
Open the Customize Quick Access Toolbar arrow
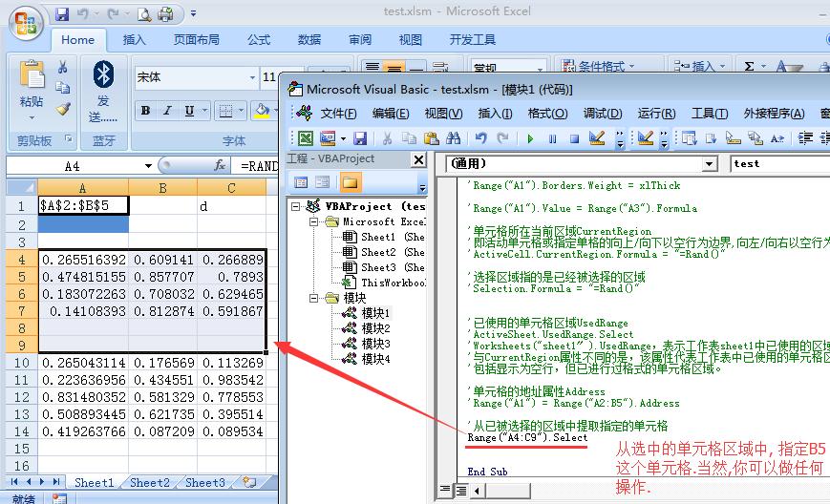click(193, 13)
